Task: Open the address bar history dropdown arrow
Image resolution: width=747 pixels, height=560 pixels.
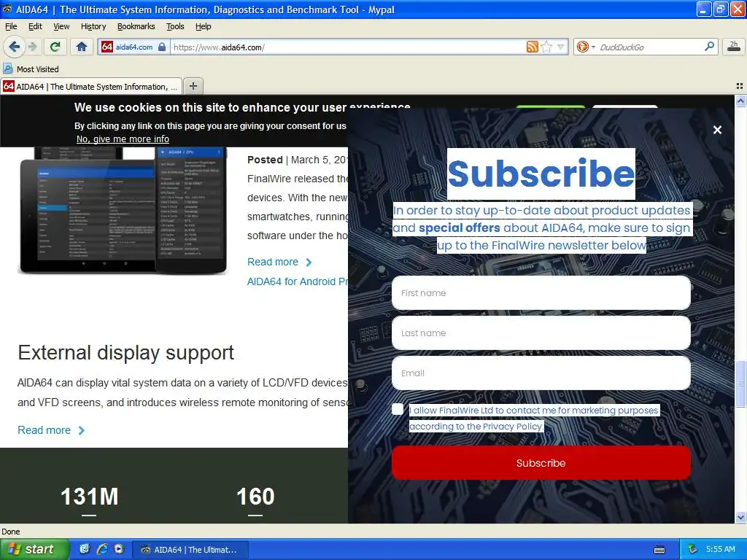Action: 560,47
